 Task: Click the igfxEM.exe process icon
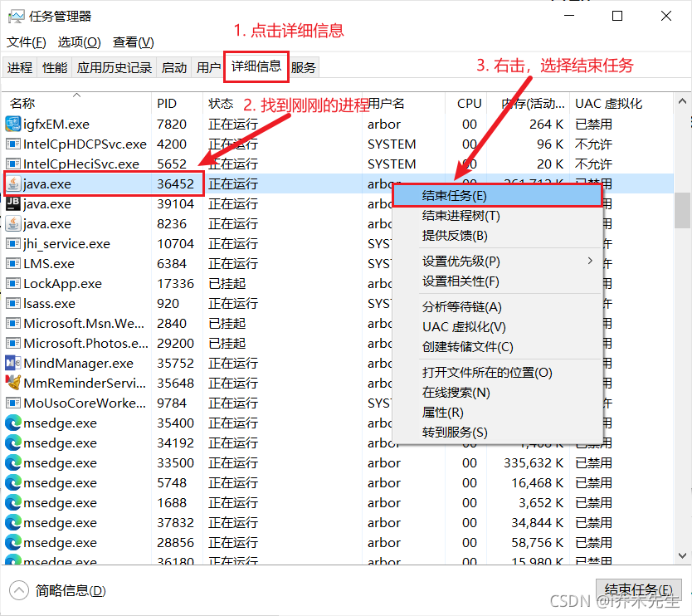[x=13, y=125]
